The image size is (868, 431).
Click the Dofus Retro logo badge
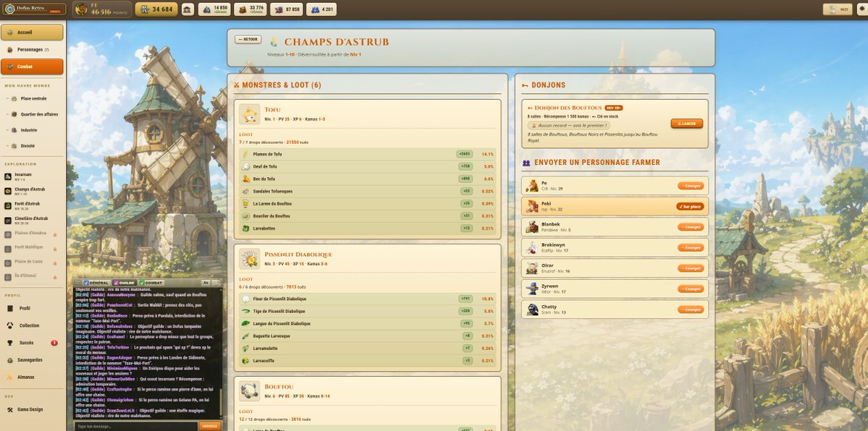[34, 9]
